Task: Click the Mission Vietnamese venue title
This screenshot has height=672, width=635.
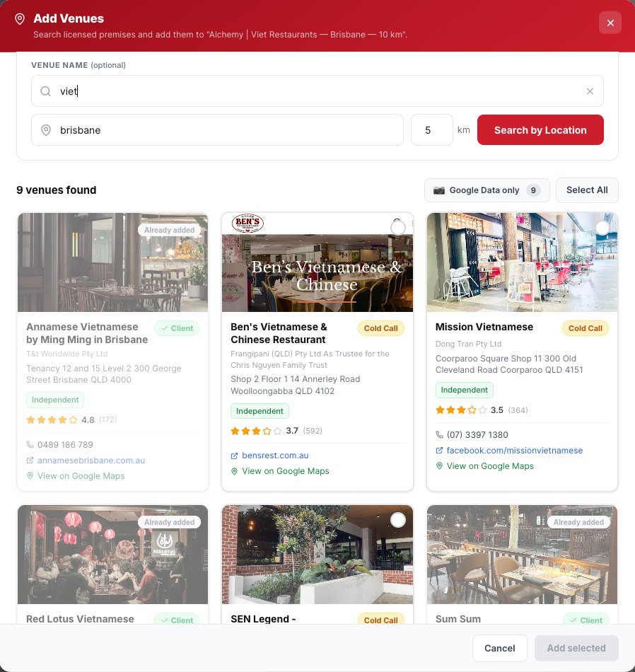Action: click(x=484, y=327)
